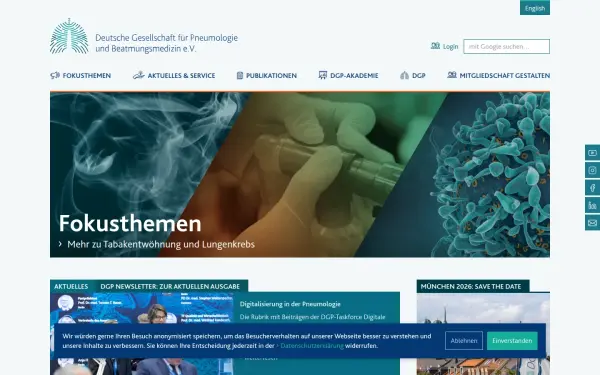Open DGP Newsletter: zur aktuellen Ausgabe
Viewport: 600px width, 375px height.
point(170,286)
